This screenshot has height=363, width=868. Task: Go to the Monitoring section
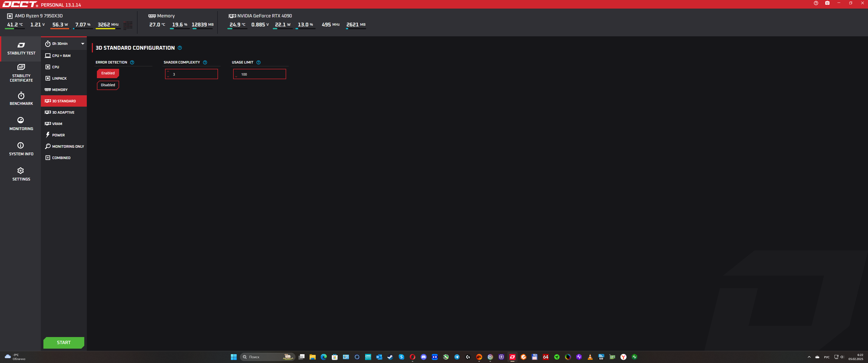click(21, 124)
